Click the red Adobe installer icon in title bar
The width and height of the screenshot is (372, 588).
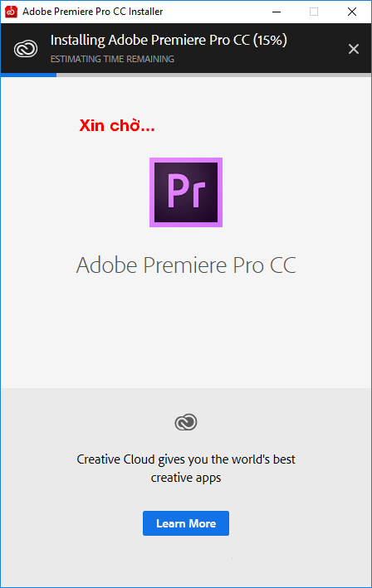[11, 12]
